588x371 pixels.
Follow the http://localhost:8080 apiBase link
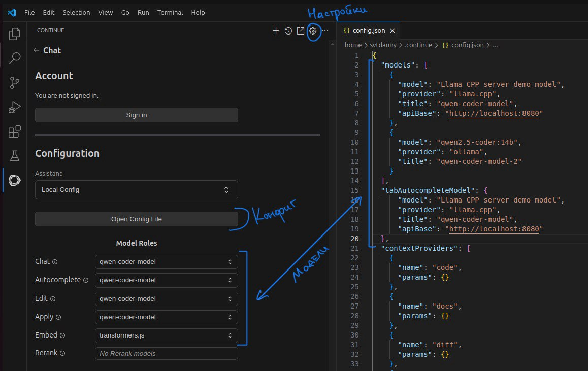pos(493,113)
